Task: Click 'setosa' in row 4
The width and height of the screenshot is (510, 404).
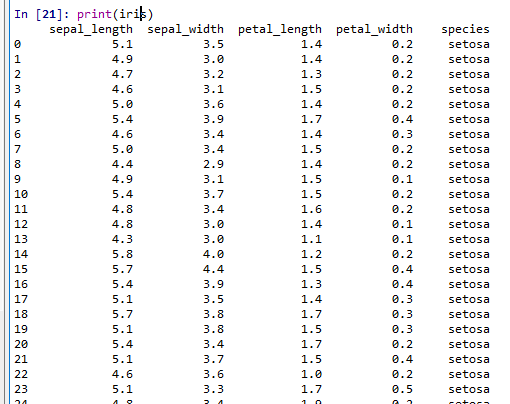Action: point(469,104)
